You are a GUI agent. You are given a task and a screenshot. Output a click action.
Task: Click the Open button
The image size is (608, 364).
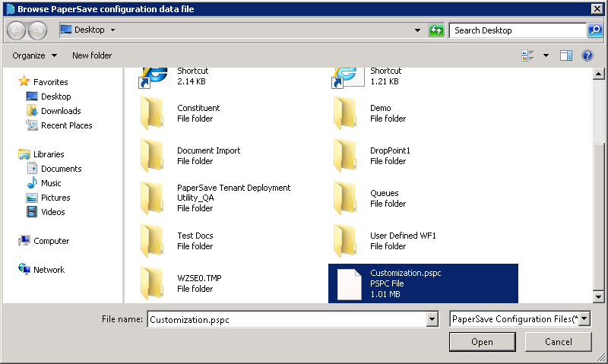(x=483, y=342)
